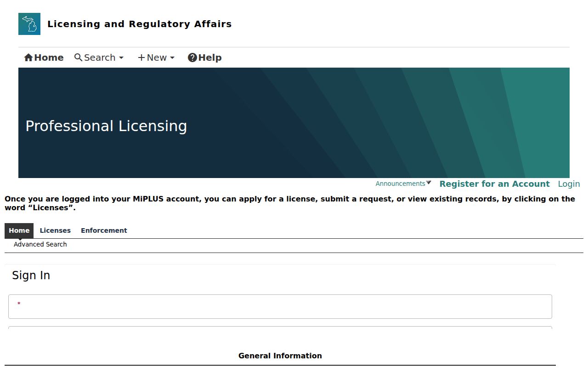Image resolution: width=588 pixels, height=368 pixels.
Task: Open the Advanced Search link
Action: [40, 244]
